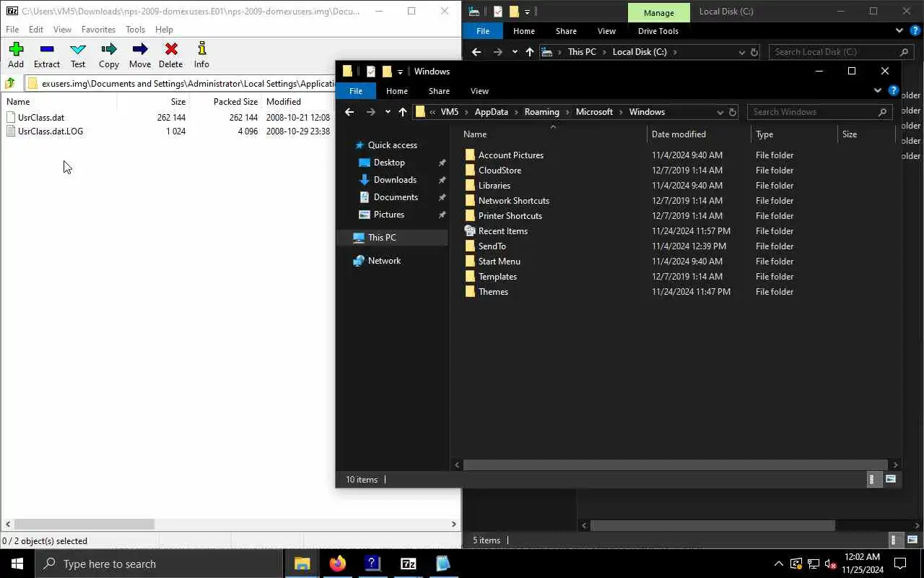The height and width of the screenshot is (578, 924).
Task: Click horizontal scrollbar in Windows folder window
Action: 675,465
